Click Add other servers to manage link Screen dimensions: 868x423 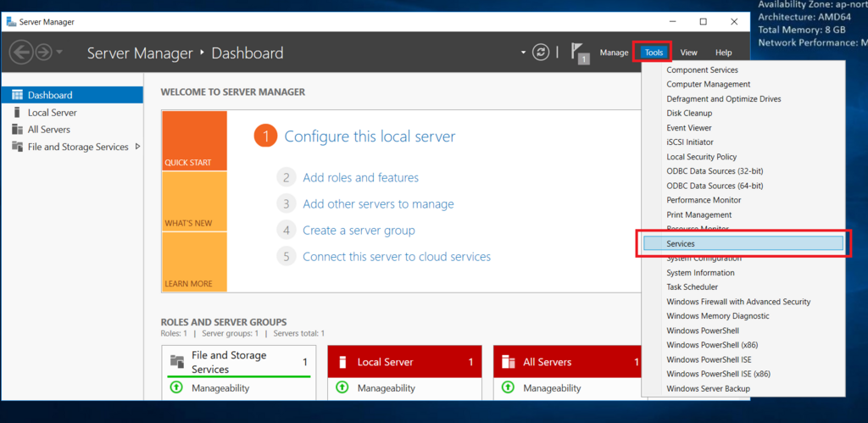pyautogui.click(x=378, y=204)
